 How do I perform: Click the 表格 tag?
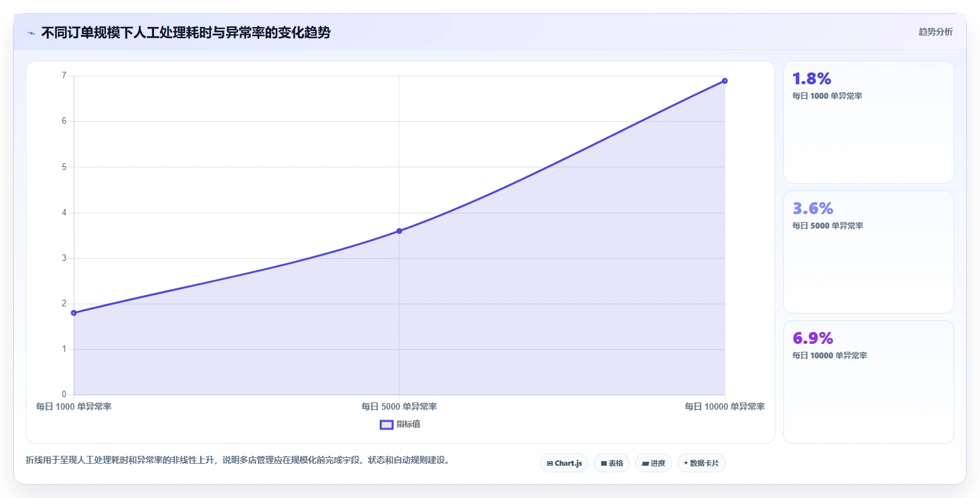click(x=612, y=463)
